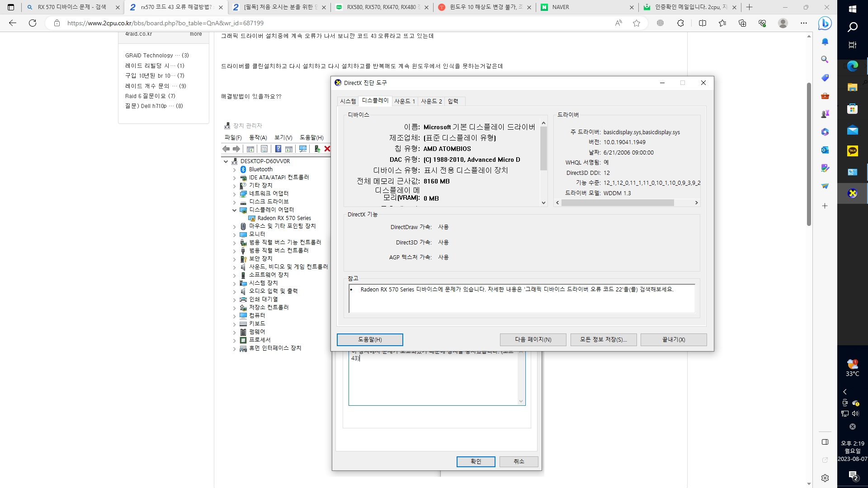Click 끝내기(X) button
This screenshot has width=868, height=488.
point(674,340)
